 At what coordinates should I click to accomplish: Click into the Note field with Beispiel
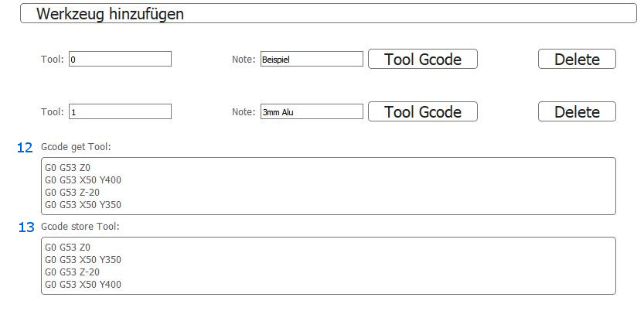coord(312,59)
